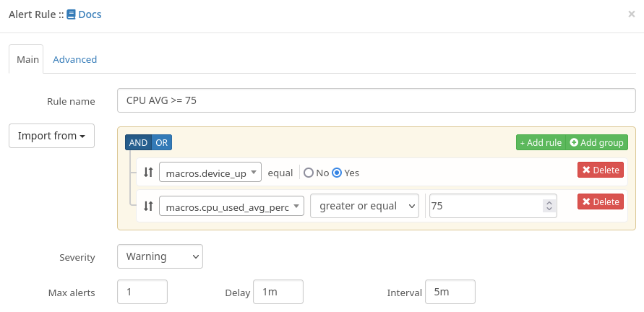Switch condition to OR
Image resolution: width=644 pixels, height=312 pixels.
(x=162, y=142)
